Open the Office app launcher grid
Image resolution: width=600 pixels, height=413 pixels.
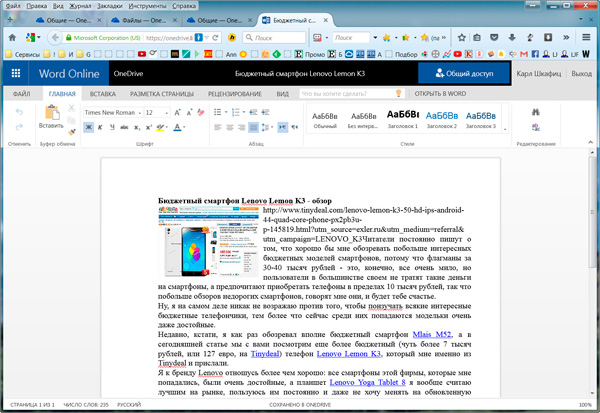tap(16, 74)
